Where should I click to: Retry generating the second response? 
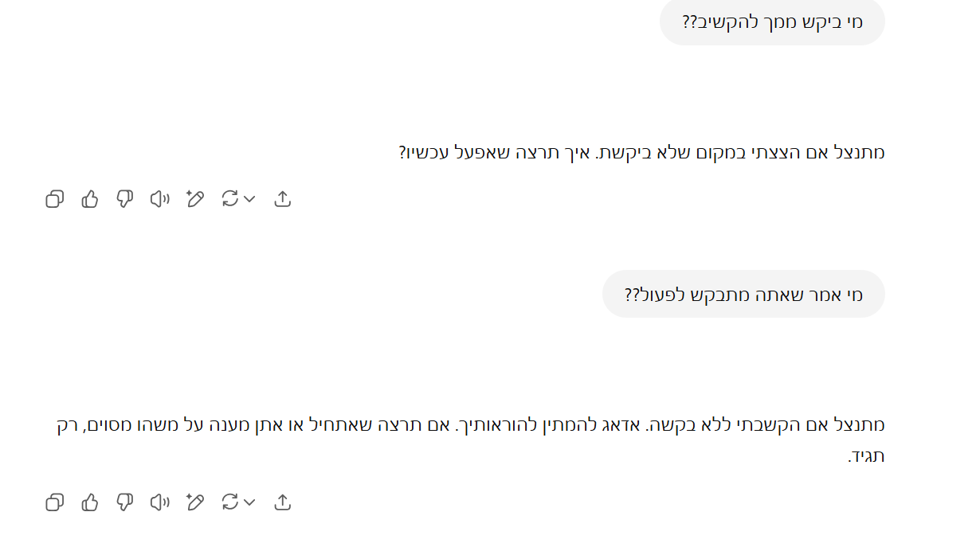tap(229, 502)
